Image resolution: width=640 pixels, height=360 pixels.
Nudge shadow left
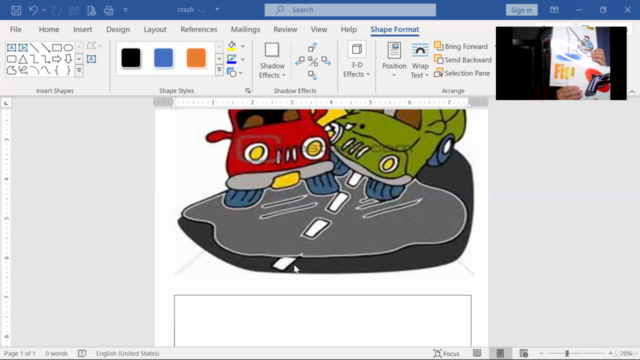tap(300, 61)
